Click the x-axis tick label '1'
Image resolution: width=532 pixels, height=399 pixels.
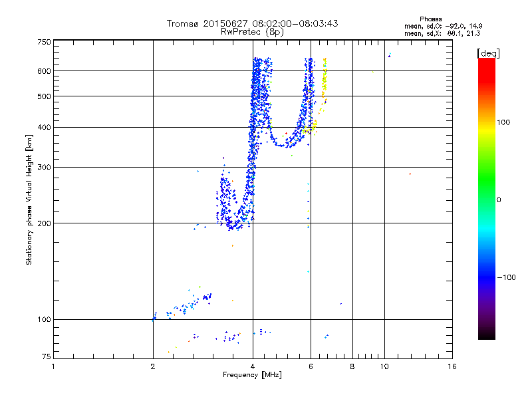[x=53, y=366]
